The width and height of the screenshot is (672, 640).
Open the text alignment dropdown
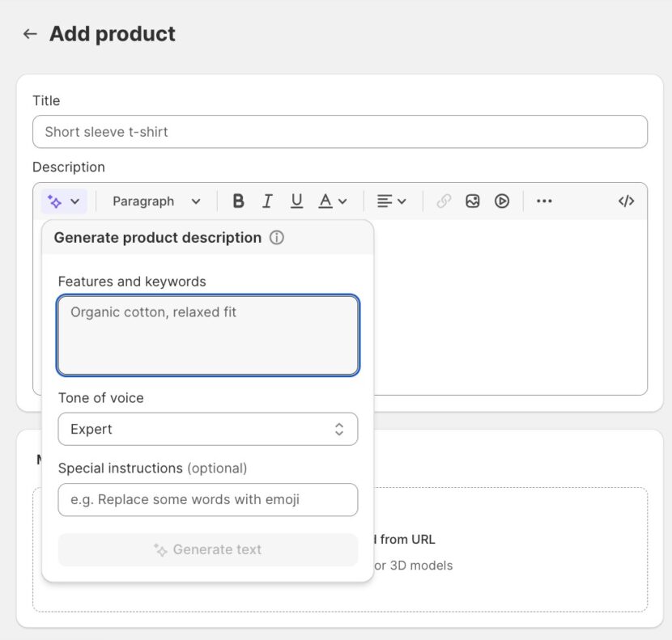(x=392, y=201)
